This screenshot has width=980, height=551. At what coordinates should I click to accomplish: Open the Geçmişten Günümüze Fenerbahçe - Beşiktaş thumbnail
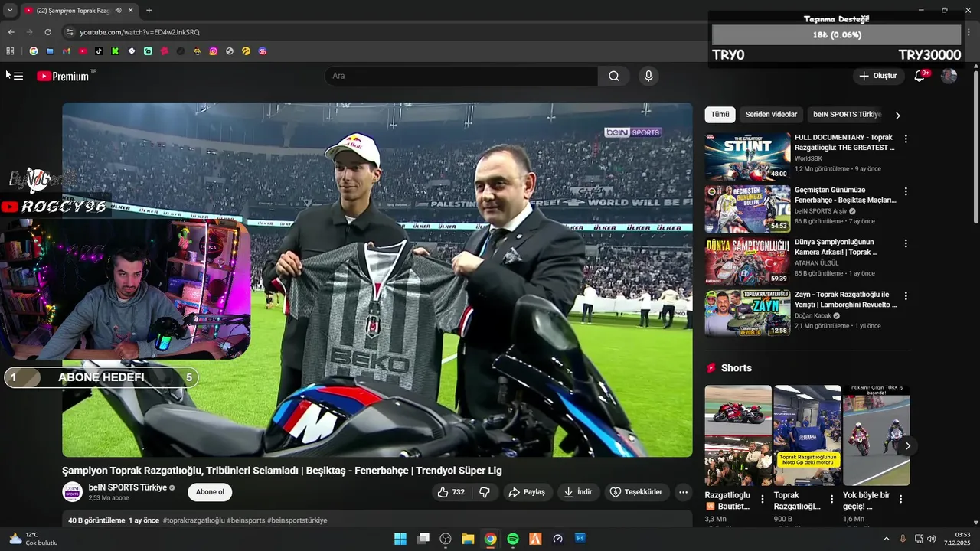tap(747, 209)
